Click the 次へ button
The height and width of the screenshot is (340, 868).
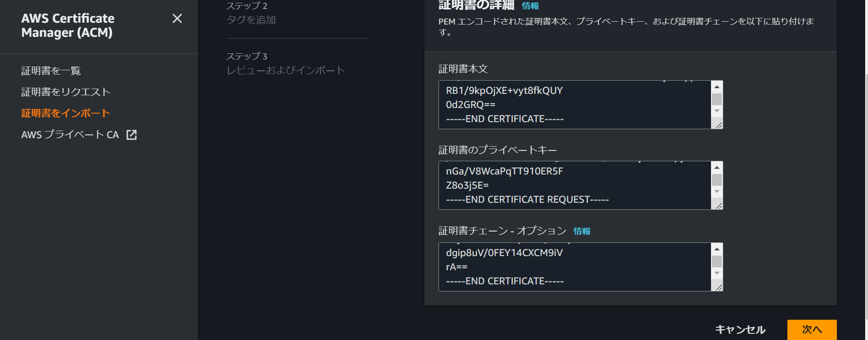(x=812, y=330)
